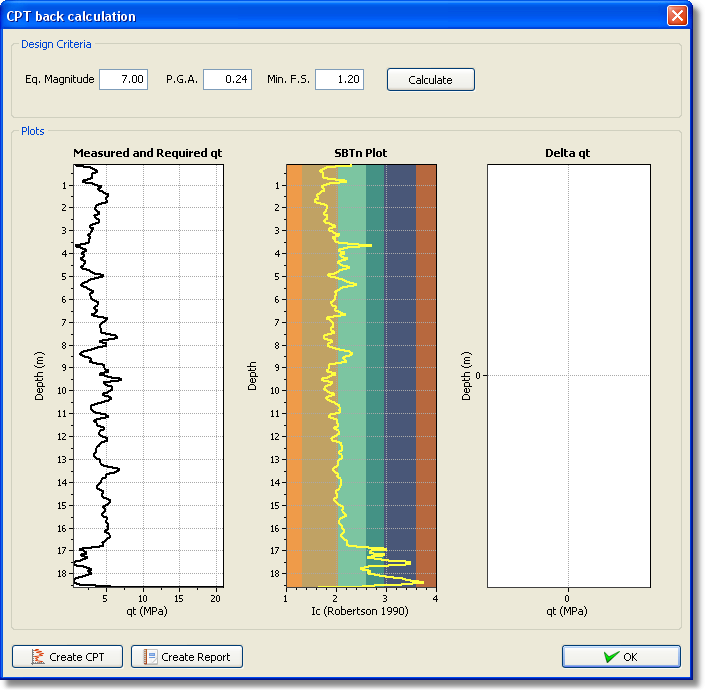Click the Create Report document icon
The image size is (705, 692).
point(150,657)
